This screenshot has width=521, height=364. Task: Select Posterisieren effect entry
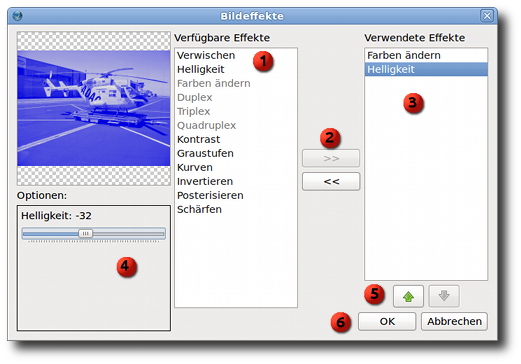[210, 195]
